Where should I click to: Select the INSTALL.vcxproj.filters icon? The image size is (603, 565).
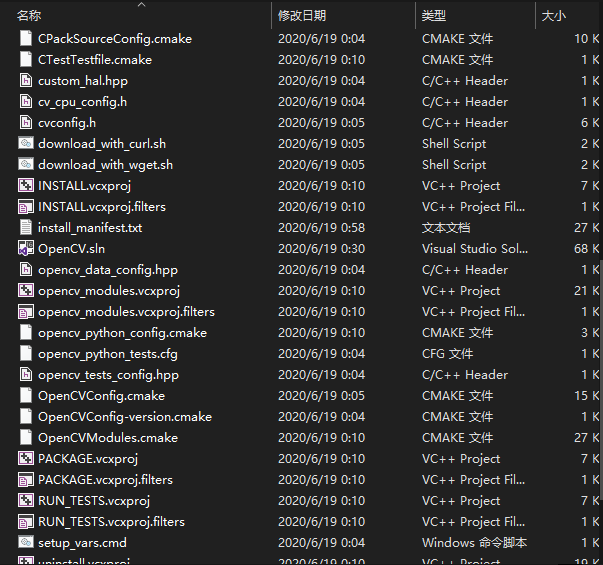[x=26, y=207]
